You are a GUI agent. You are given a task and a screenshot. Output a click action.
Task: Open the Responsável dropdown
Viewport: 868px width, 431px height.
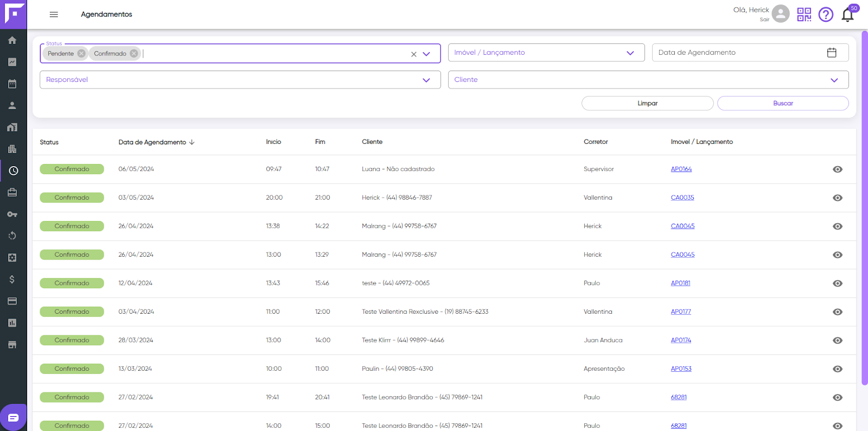(240, 80)
